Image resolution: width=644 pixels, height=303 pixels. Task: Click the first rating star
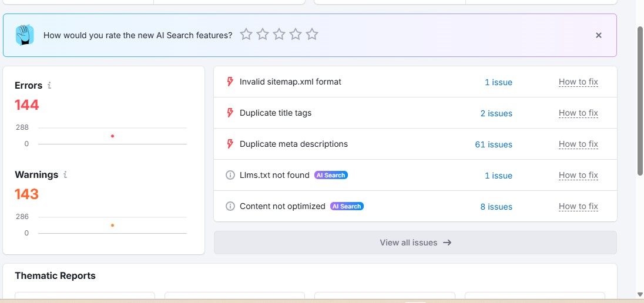click(x=246, y=35)
